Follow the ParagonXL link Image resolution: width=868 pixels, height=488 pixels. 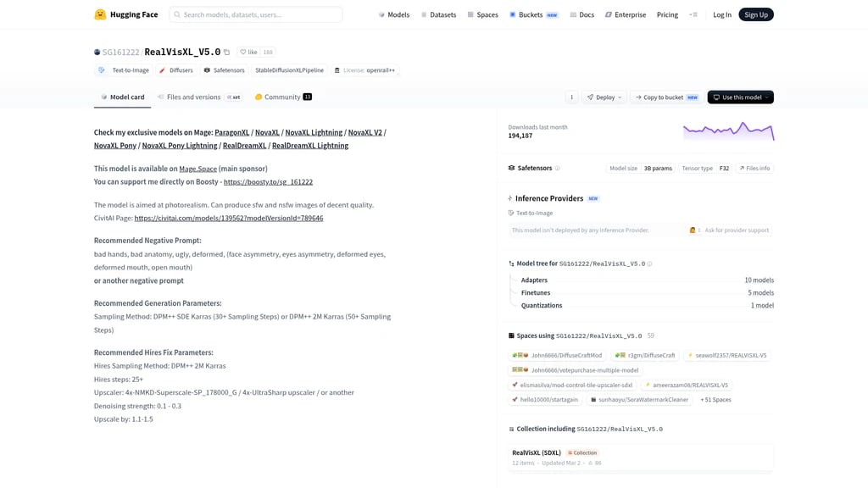(232, 133)
